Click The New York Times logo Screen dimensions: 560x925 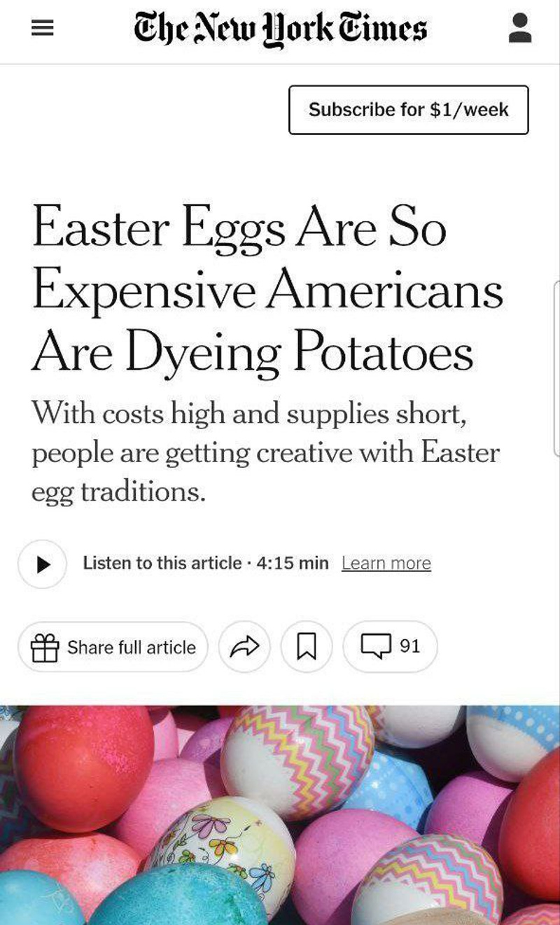click(280, 29)
